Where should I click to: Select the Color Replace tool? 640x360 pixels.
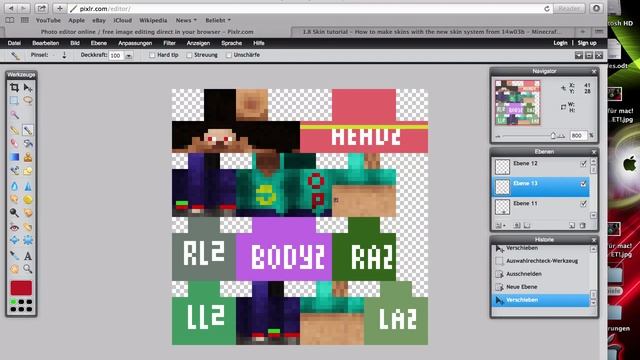coord(14,171)
